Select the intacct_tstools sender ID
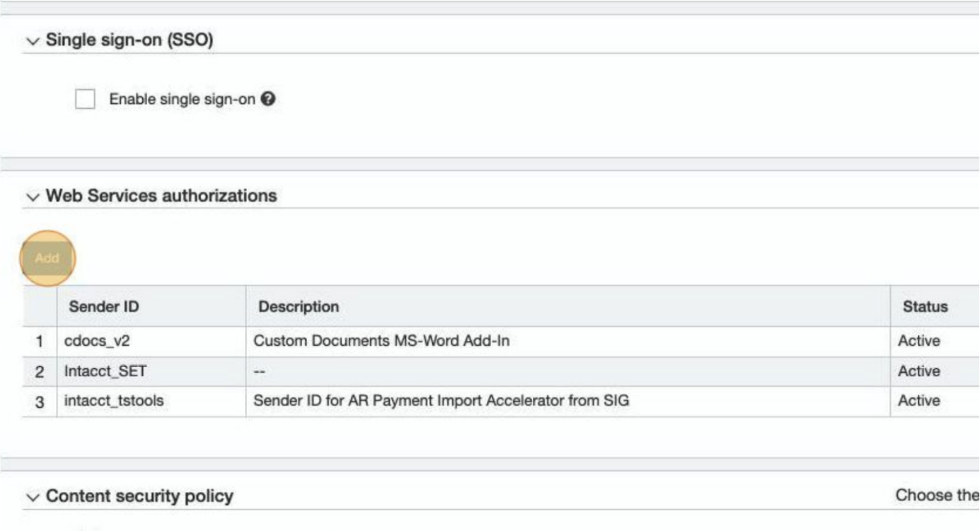The image size is (980, 531). (114, 401)
